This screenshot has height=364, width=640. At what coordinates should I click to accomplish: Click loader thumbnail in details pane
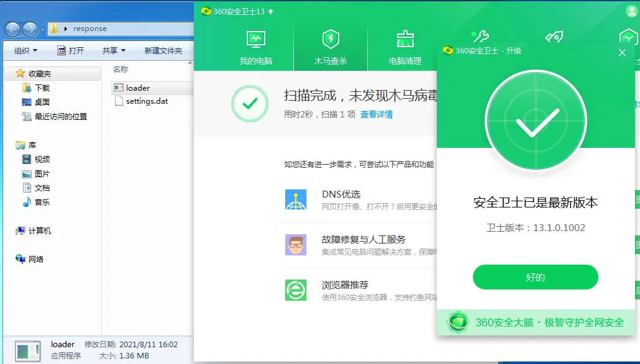(x=28, y=350)
